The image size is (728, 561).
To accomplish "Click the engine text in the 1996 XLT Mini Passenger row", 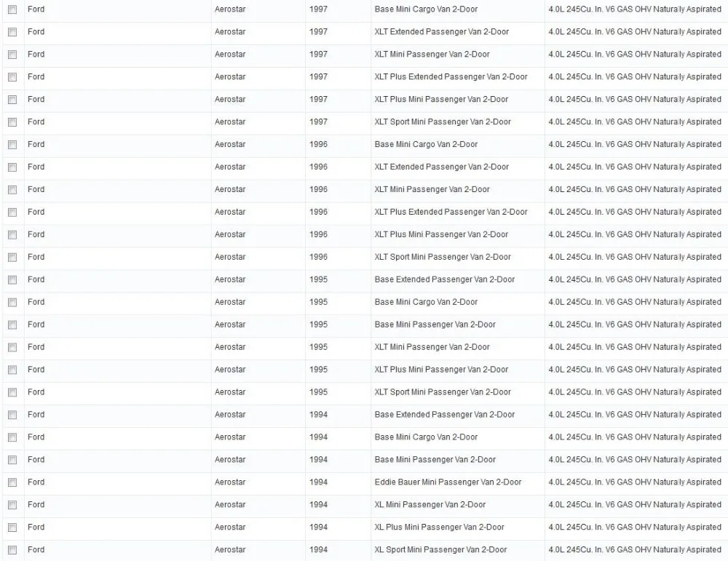I will point(635,190).
